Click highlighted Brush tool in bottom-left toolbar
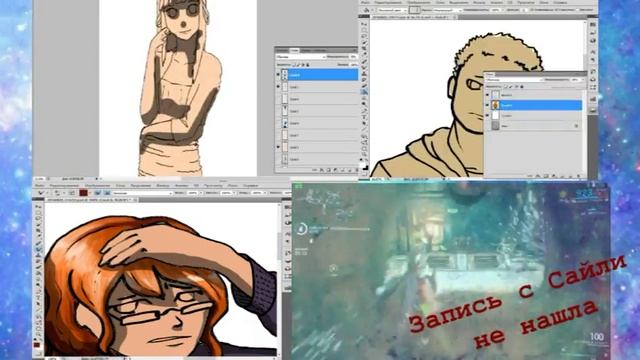This screenshot has width=640, height=360. point(39,248)
